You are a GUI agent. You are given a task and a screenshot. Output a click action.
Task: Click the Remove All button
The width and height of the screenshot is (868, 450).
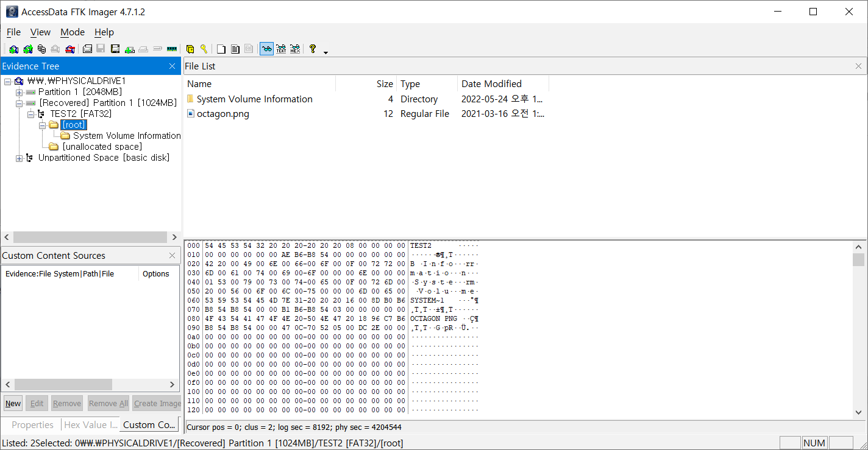coord(108,403)
